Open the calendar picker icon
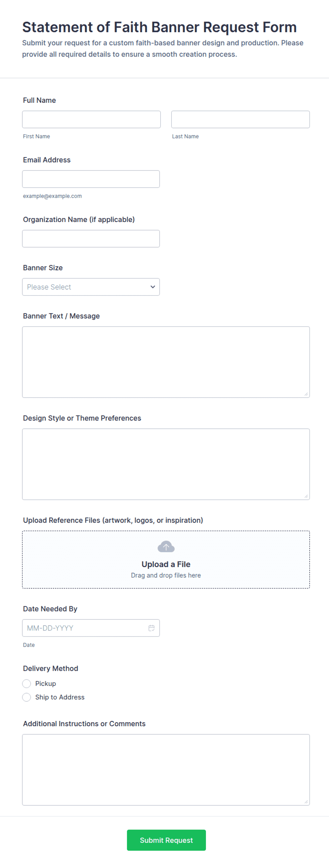The width and height of the screenshot is (329, 868). pos(151,628)
